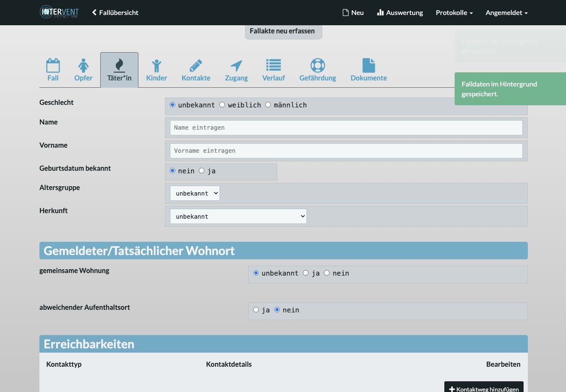Select nein for abweichender Aufenthaltsort
Viewport: 566px width, 392px height.
click(x=277, y=310)
